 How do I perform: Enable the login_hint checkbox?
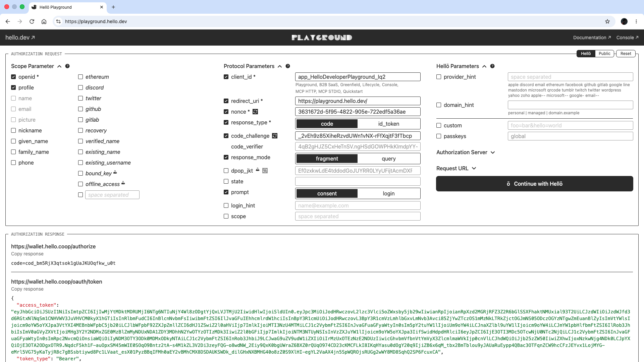[x=226, y=205]
